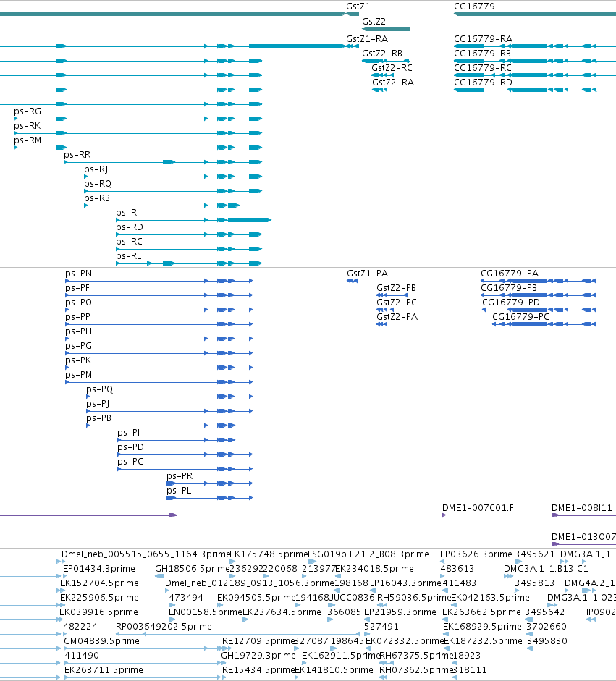616x681 pixels.
Task: Click the thick exon block of ps-RI
Action: (x=249, y=220)
